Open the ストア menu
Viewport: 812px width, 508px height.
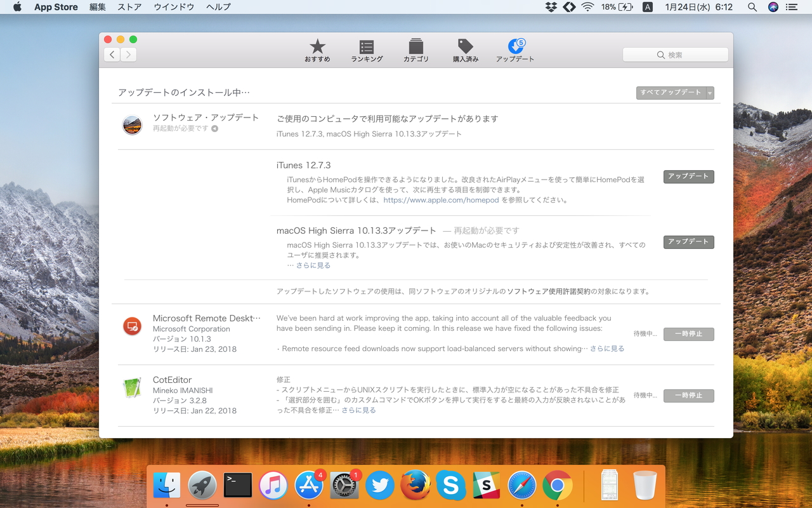coord(129,7)
